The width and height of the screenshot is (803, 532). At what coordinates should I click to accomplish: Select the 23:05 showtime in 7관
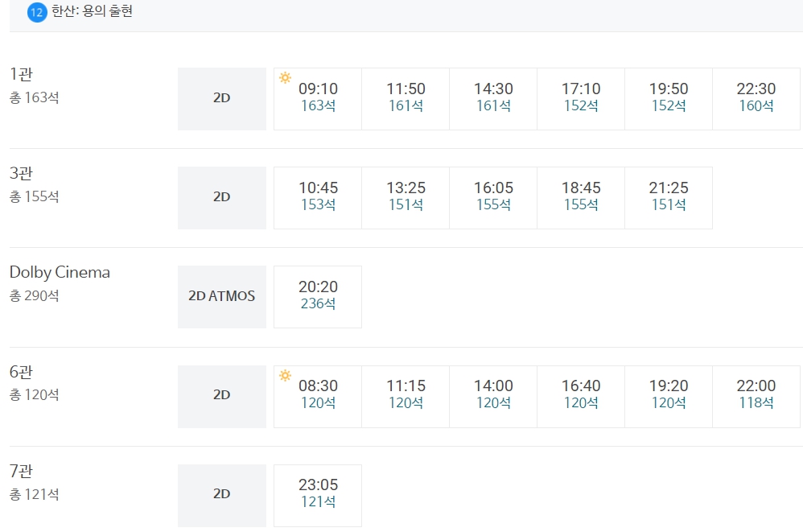click(x=318, y=496)
